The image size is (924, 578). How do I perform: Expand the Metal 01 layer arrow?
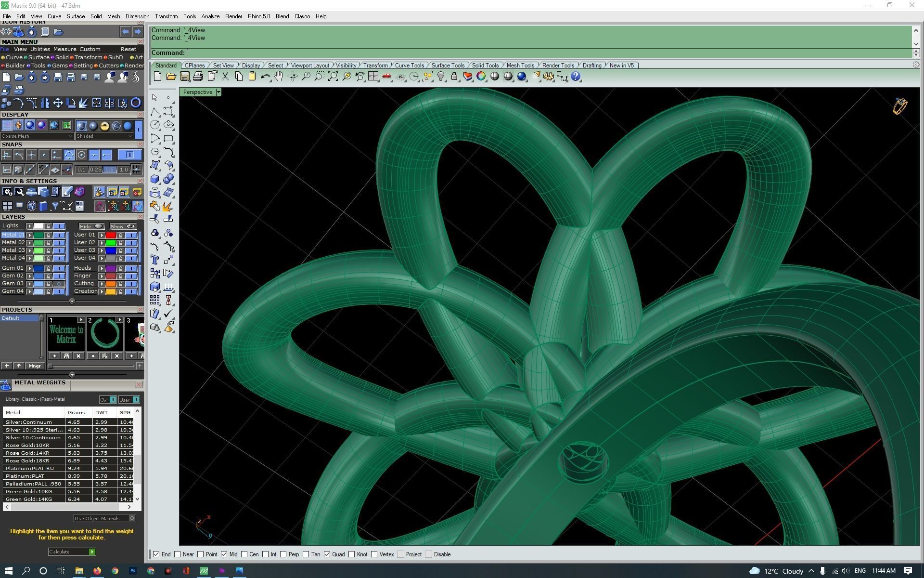pyautogui.click(x=30, y=235)
